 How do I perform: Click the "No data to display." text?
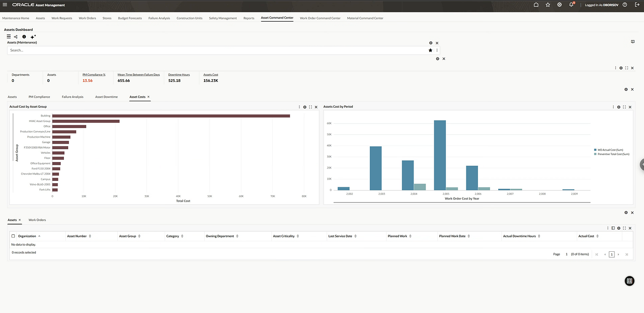click(23, 244)
